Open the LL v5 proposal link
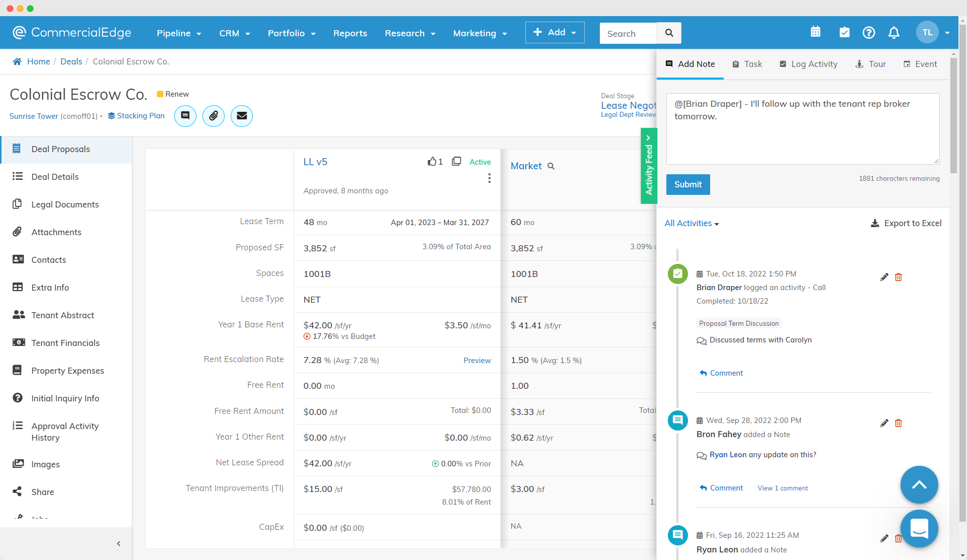 click(315, 162)
